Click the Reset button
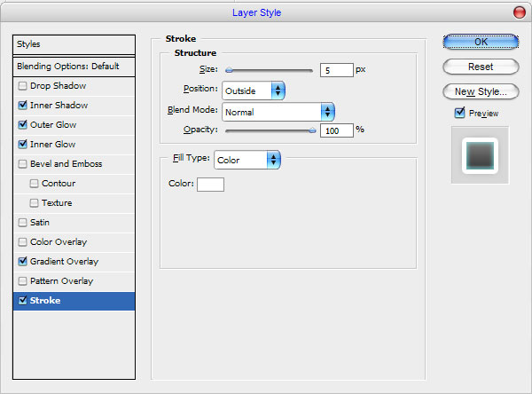Screen dimensions: 532x394 [x=481, y=67]
